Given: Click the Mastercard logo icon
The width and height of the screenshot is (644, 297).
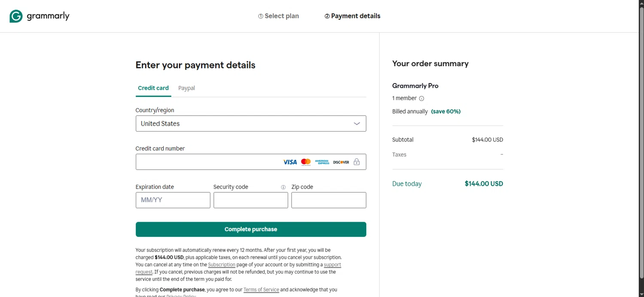Looking at the screenshot, I should (306, 162).
